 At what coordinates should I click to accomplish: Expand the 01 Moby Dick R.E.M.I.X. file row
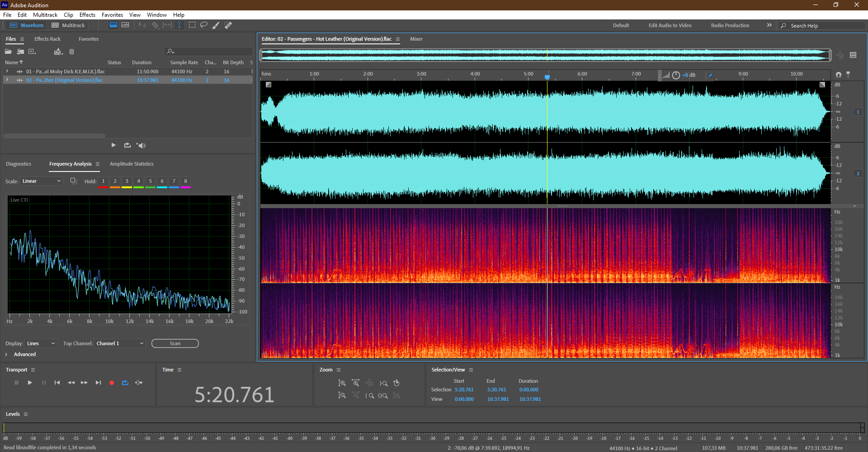tap(7, 71)
